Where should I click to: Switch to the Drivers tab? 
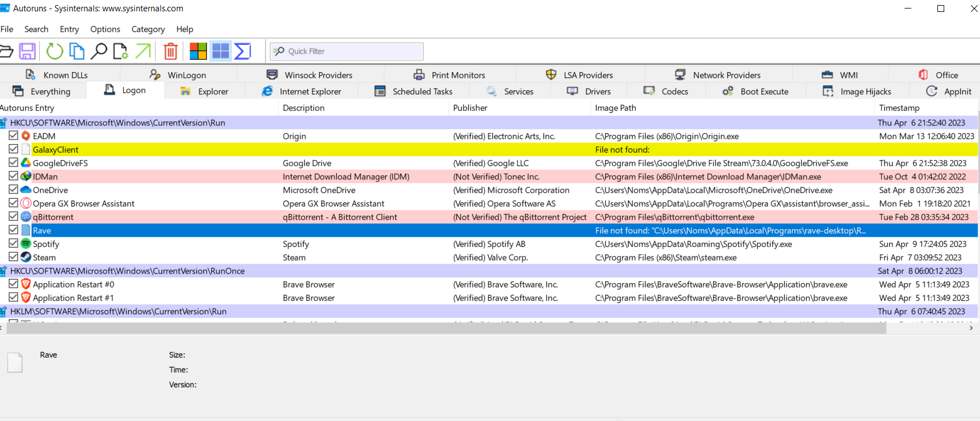click(x=589, y=91)
